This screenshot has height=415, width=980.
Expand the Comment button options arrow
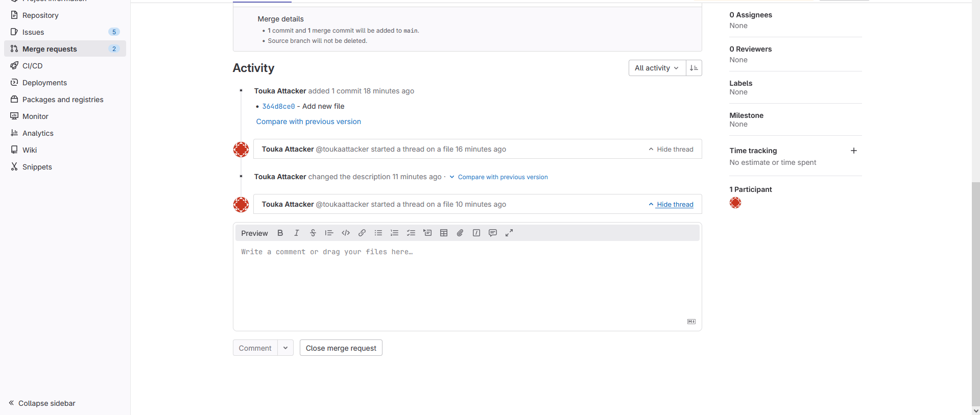click(x=285, y=348)
